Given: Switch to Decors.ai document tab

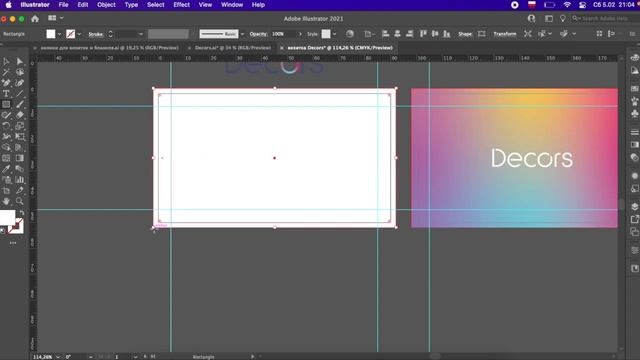Looking at the screenshot, I should 233,48.
